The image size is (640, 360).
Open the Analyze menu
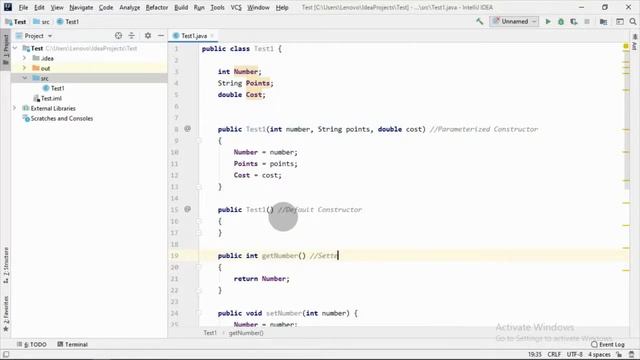click(x=129, y=7)
